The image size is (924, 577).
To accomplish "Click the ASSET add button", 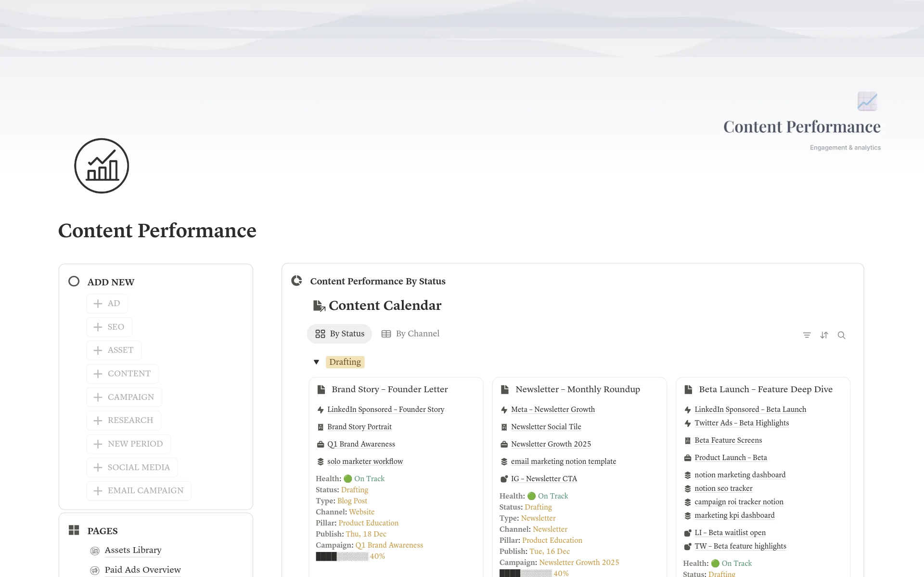I will (114, 350).
